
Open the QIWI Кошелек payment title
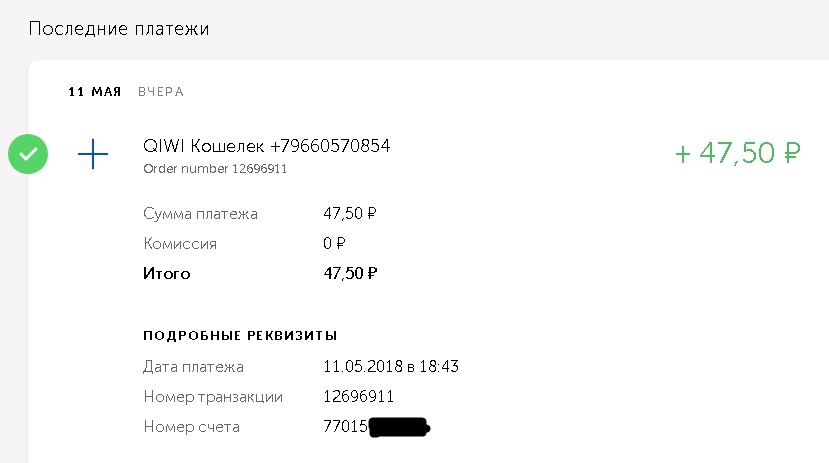267,146
